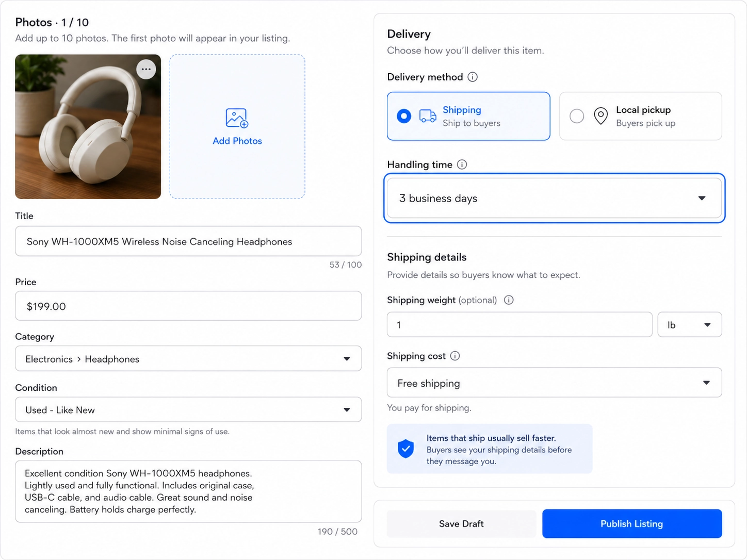
Task: Click the 'Shipping details' heading
Action: click(x=427, y=257)
